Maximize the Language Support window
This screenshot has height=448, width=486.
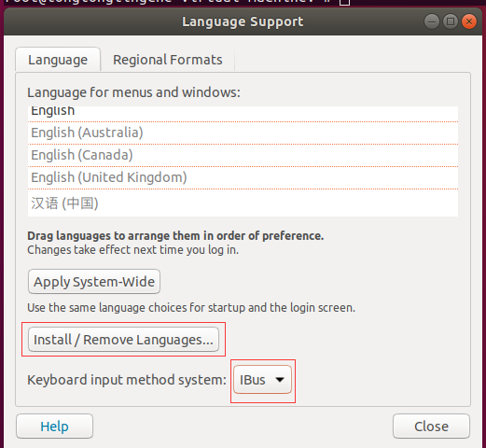click(451, 21)
